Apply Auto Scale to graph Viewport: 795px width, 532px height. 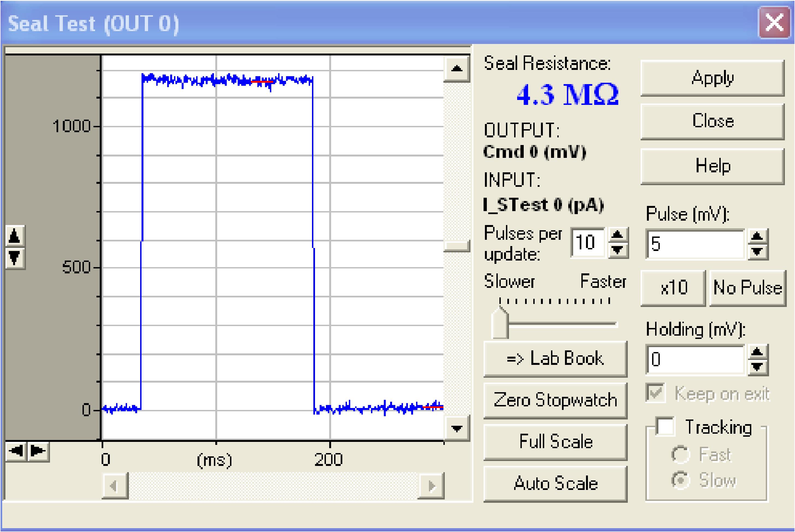click(x=555, y=484)
